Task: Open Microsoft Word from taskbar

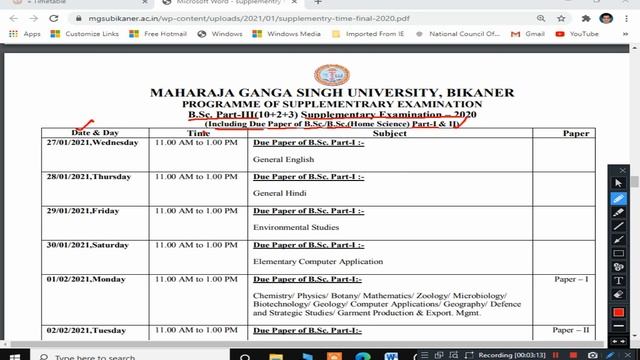Action: coord(391,356)
